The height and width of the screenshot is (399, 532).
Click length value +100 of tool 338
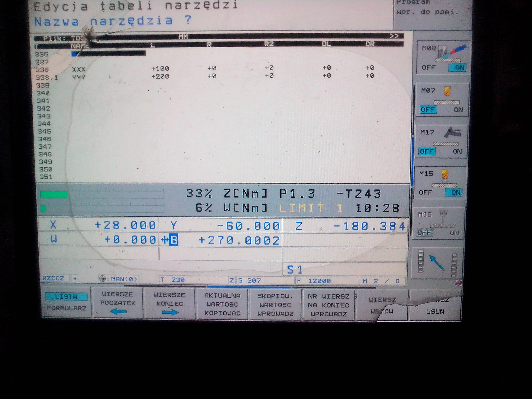(160, 69)
